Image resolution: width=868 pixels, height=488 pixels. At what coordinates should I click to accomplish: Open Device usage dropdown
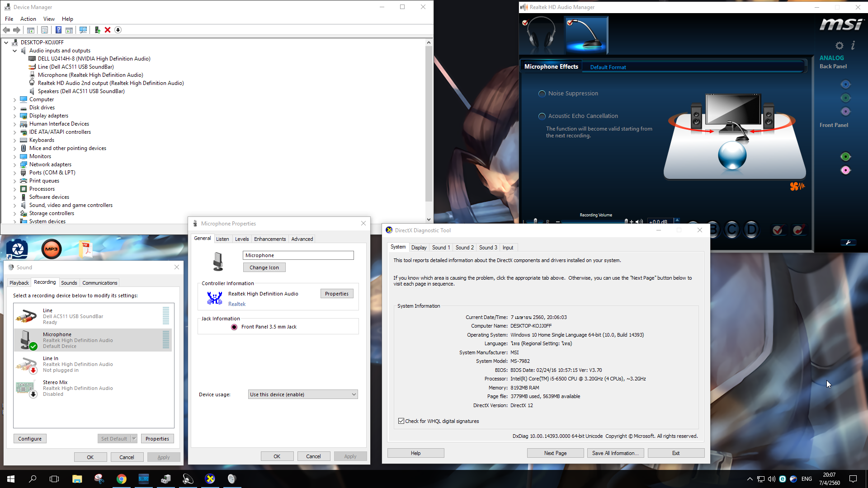click(303, 394)
